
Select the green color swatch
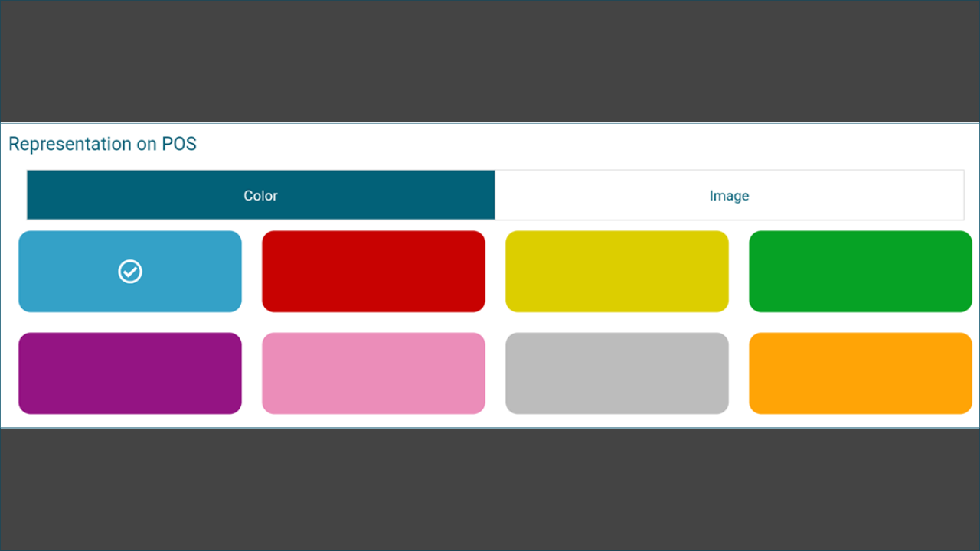click(861, 272)
